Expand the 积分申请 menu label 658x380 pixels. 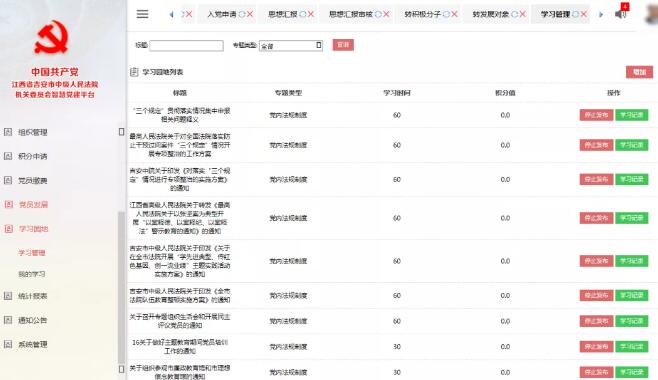point(33,156)
